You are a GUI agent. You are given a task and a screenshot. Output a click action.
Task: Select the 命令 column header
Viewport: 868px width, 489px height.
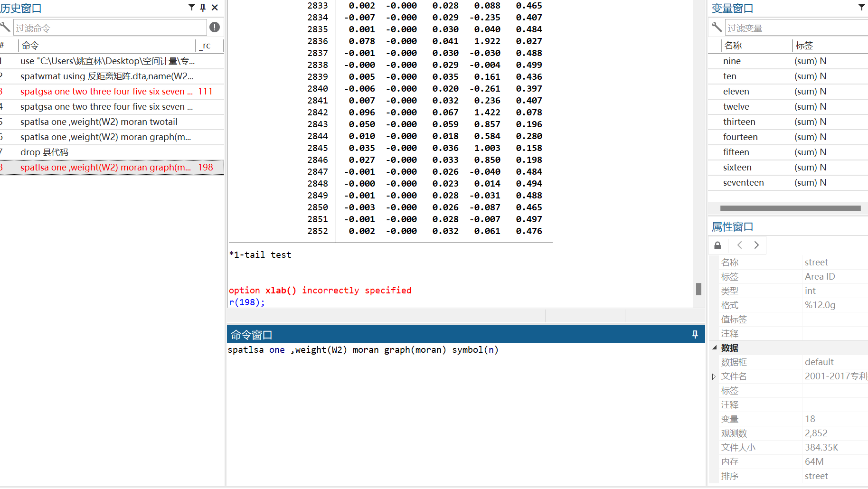coord(30,45)
